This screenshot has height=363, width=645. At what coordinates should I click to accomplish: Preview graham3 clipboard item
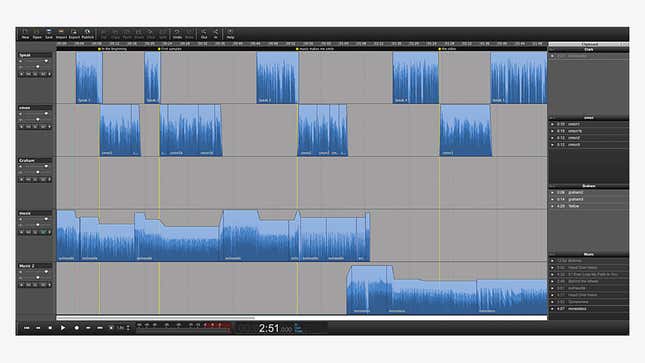(553, 199)
